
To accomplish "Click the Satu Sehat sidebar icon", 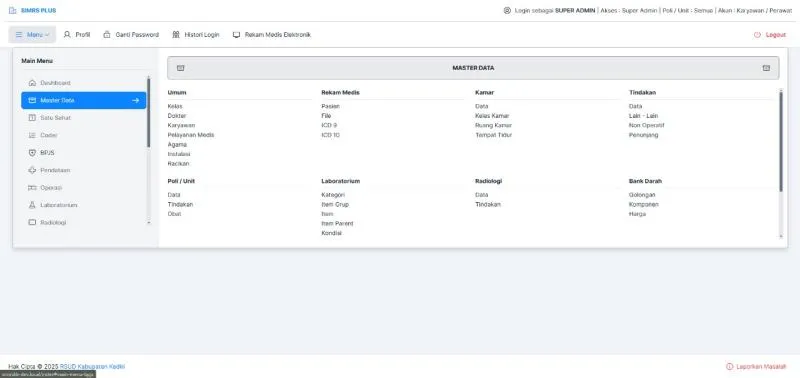I will point(32,118).
